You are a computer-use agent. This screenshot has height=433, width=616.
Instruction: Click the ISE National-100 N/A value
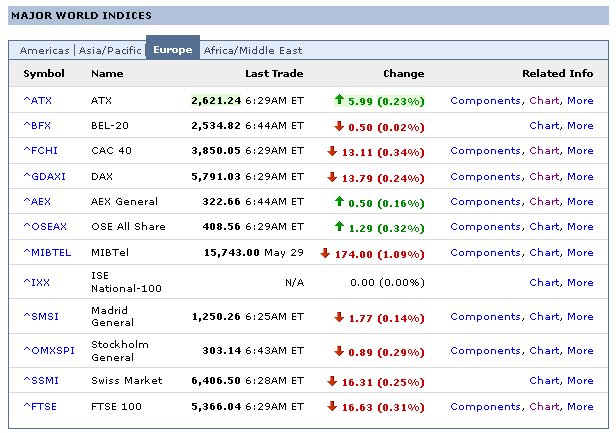[295, 283]
